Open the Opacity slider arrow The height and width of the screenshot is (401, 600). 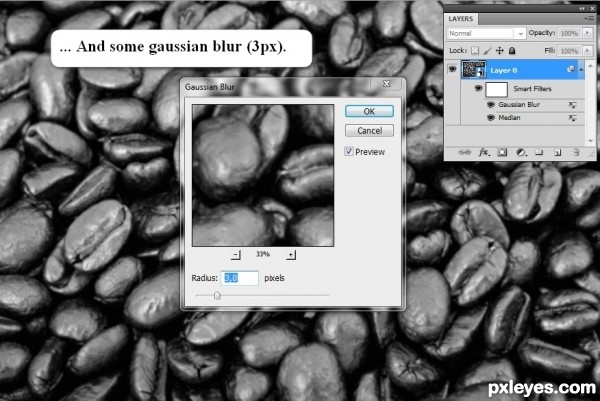587,33
